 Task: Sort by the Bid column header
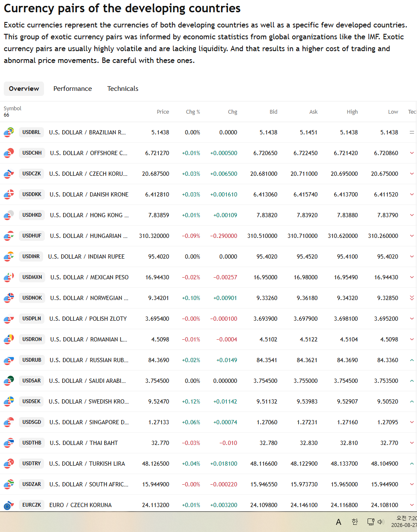pos(273,112)
